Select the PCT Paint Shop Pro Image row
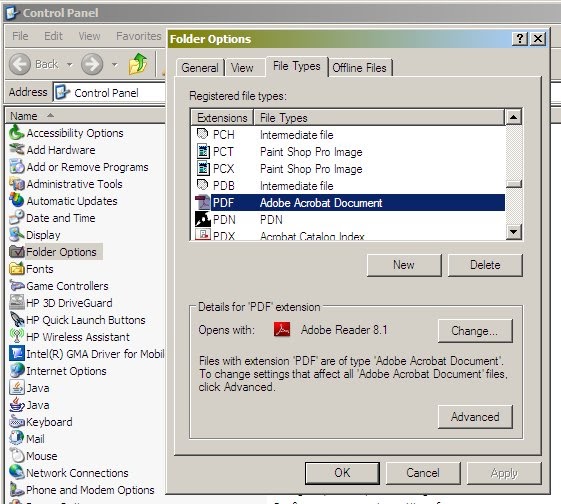The height and width of the screenshot is (504, 561). (x=349, y=152)
